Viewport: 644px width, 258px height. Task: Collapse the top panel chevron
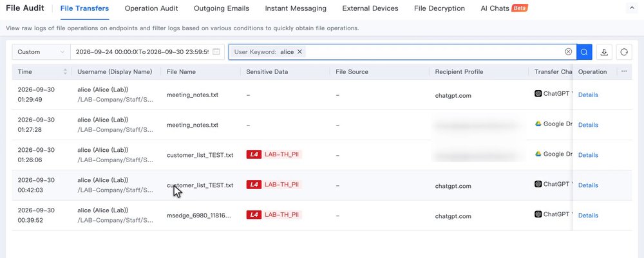(631, 8)
